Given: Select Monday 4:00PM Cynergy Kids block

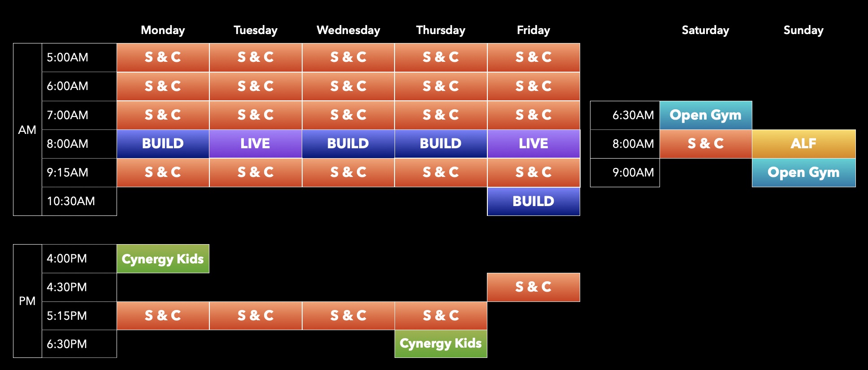Looking at the screenshot, I should tap(163, 258).
